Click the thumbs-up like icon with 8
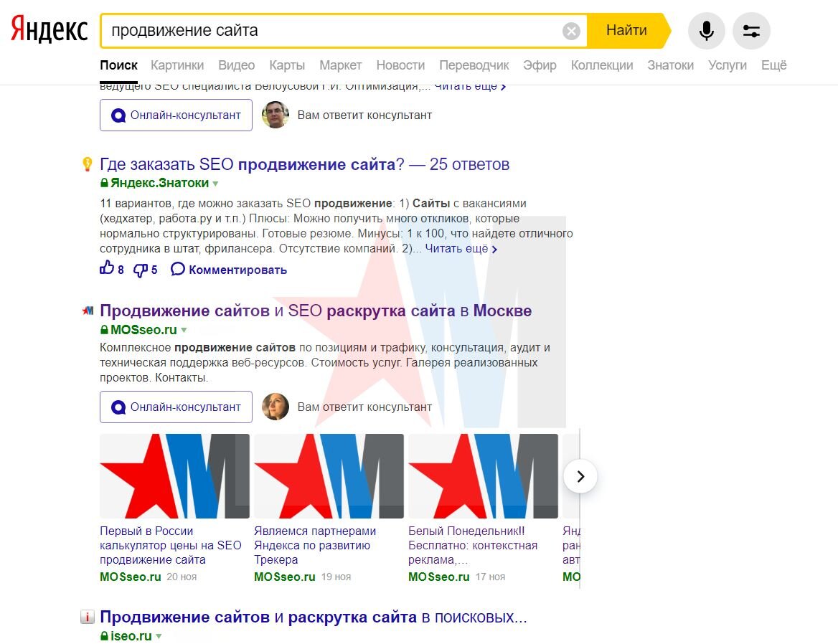The image size is (838, 644). pos(107,267)
